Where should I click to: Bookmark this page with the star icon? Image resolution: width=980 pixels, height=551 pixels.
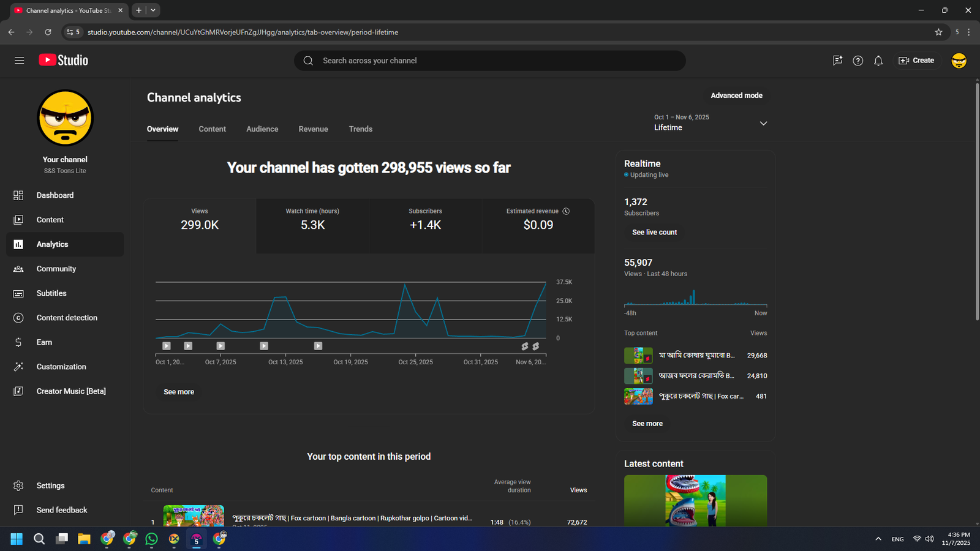click(x=938, y=32)
